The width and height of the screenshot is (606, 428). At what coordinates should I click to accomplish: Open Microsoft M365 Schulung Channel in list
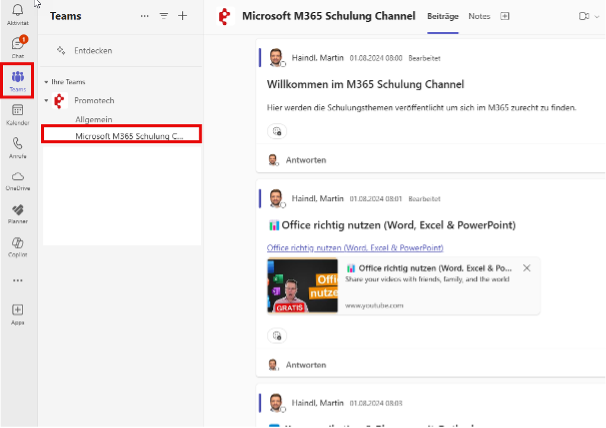click(121, 135)
